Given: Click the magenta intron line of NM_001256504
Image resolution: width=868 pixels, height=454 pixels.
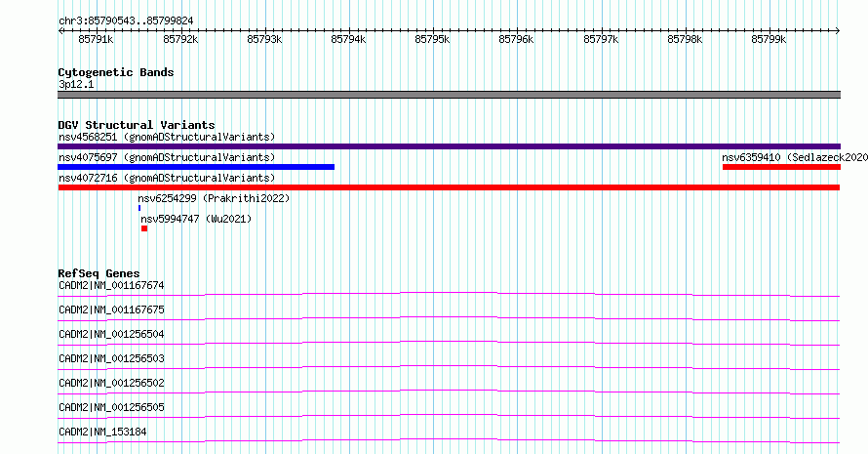Looking at the screenshot, I should click(x=449, y=342).
